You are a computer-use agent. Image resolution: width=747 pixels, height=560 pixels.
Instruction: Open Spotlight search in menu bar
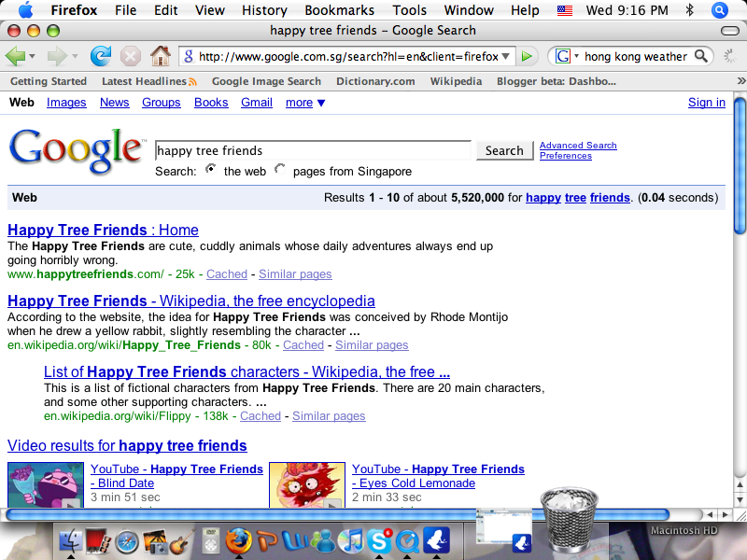[719, 10]
